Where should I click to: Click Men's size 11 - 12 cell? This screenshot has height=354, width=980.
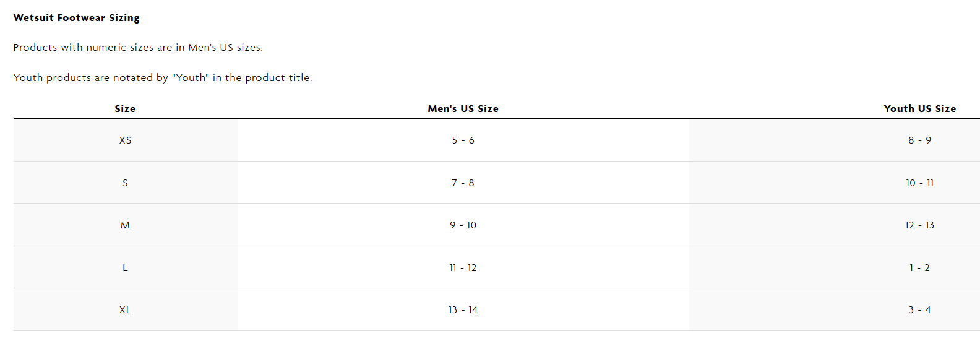(x=463, y=268)
